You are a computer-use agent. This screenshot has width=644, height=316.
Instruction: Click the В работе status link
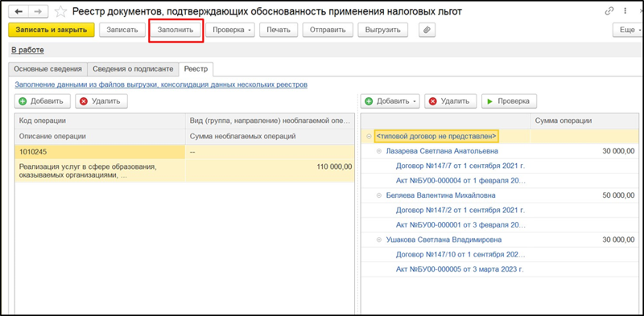[x=27, y=50]
